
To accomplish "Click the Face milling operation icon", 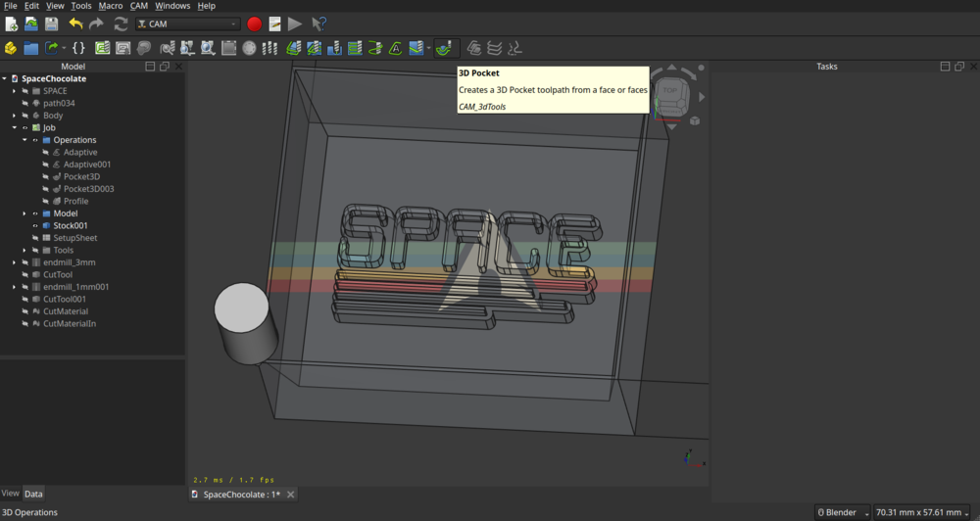I will (x=355, y=48).
